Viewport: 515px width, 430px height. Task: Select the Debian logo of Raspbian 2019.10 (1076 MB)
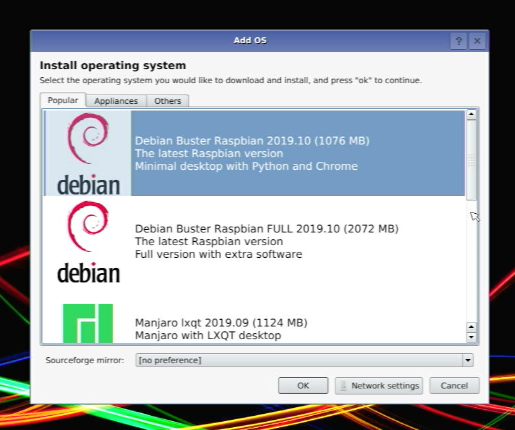pyautogui.click(x=88, y=154)
